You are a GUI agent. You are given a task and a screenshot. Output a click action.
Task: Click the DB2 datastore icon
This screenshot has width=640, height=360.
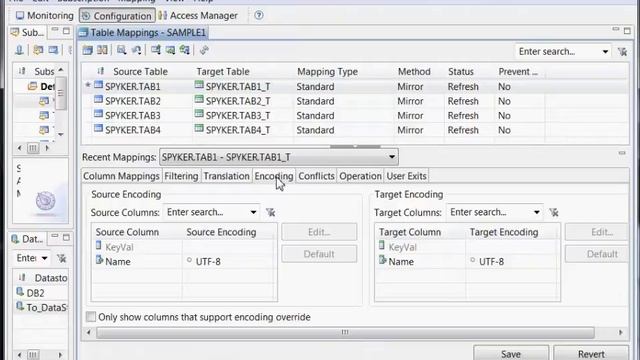point(20,292)
